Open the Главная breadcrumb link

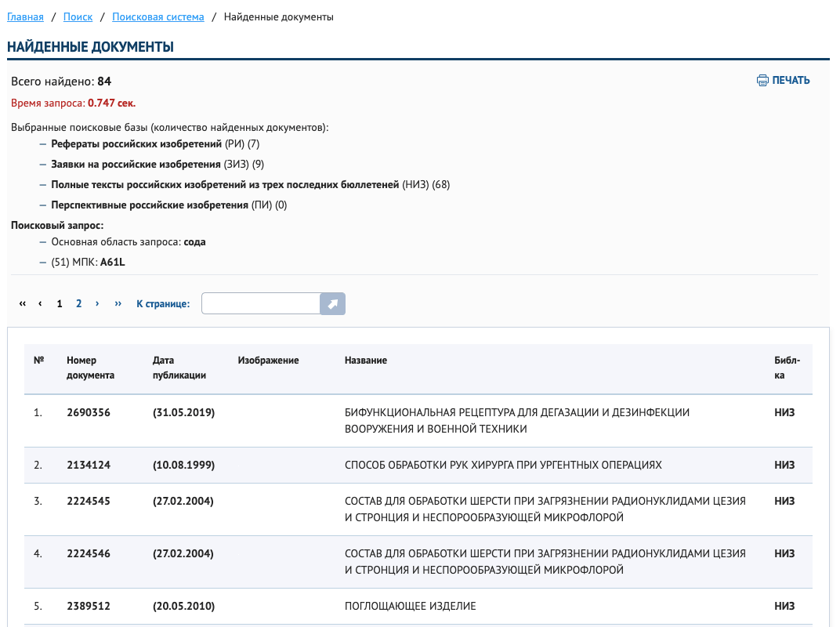[x=25, y=17]
